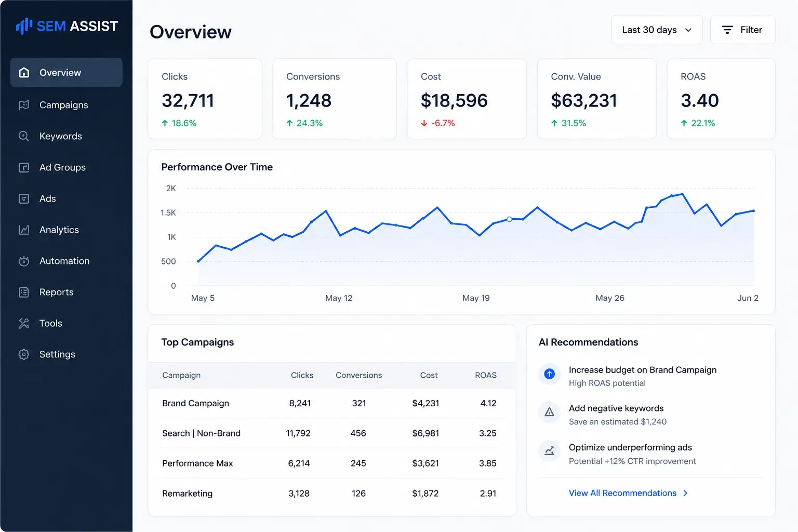Click the Filter lines icon
The image size is (798, 532).
[x=727, y=30]
